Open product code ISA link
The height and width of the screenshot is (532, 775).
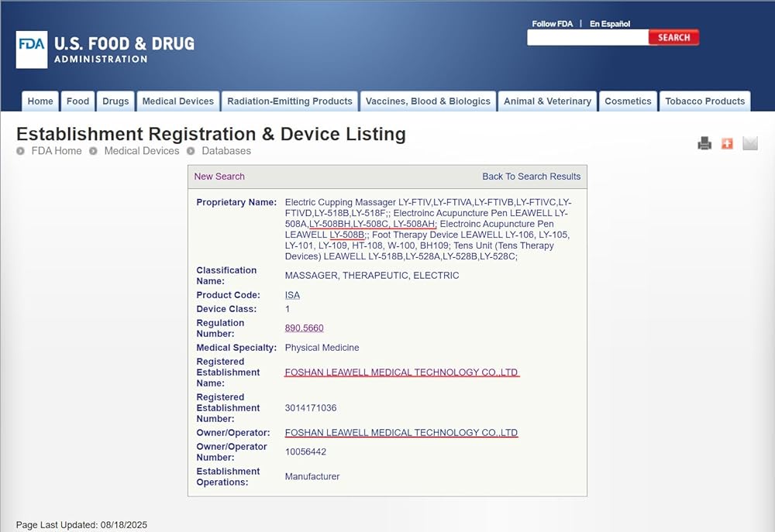[x=292, y=295]
